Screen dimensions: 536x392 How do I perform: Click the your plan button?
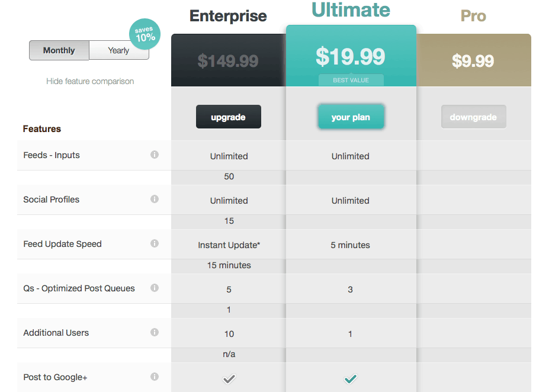pos(351,117)
